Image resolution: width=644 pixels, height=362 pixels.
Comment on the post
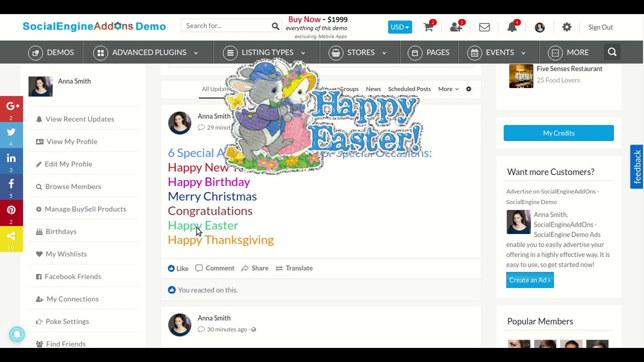coord(215,268)
